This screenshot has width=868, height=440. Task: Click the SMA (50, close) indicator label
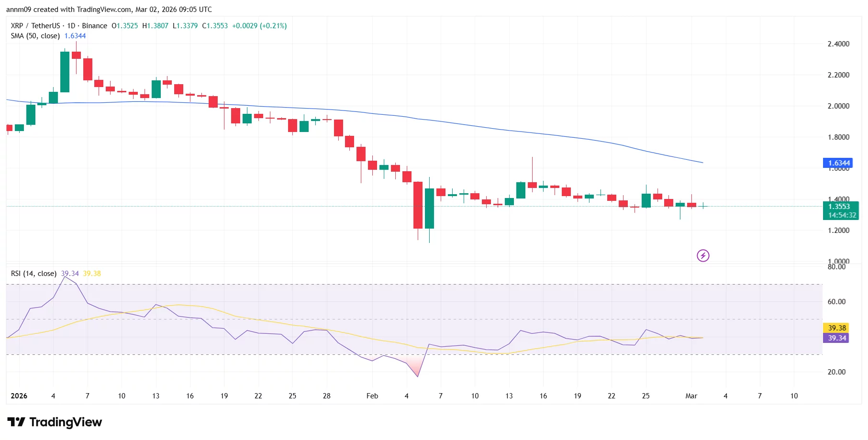click(x=33, y=35)
